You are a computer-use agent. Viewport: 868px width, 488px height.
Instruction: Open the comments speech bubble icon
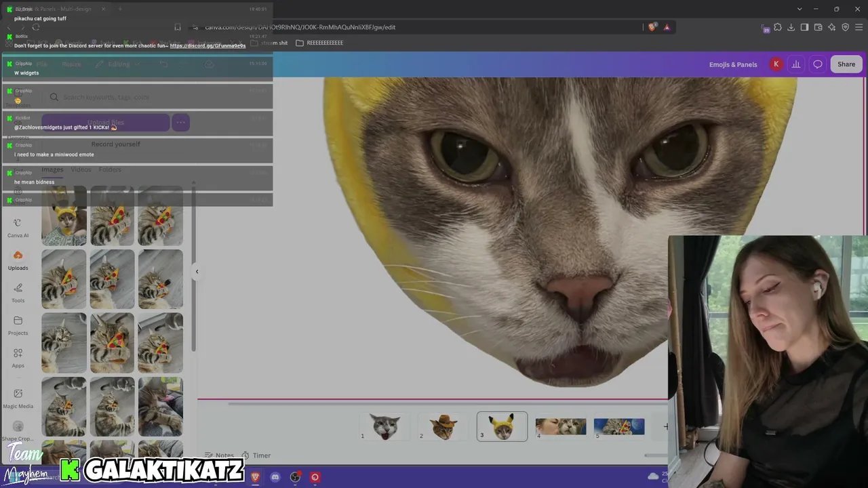pyautogui.click(x=818, y=64)
